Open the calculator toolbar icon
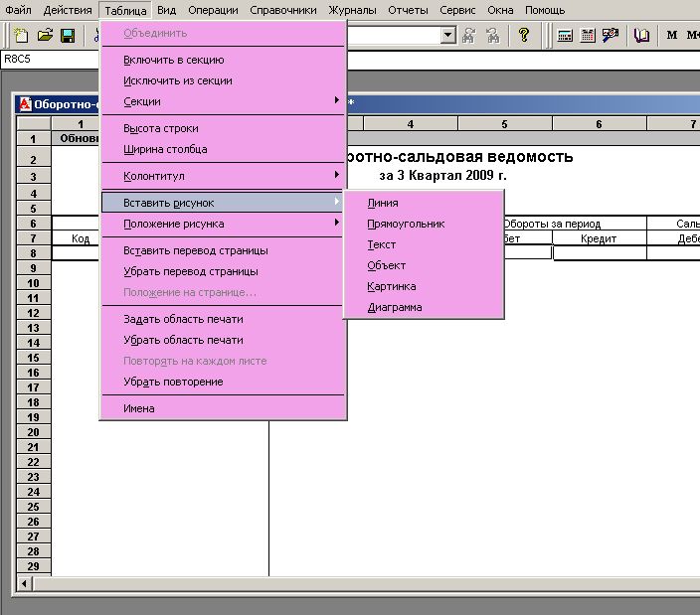This screenshot has height=615, width=700. [x=565, y=35]
